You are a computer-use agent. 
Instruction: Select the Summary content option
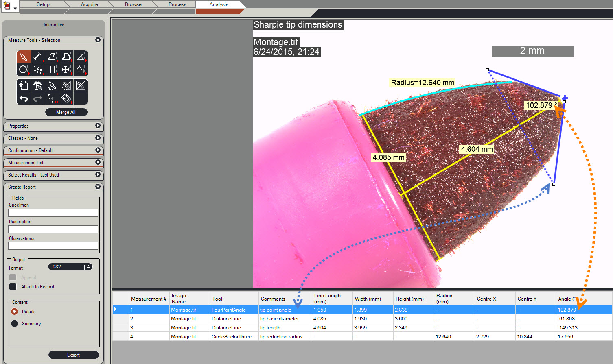(15, 324)
